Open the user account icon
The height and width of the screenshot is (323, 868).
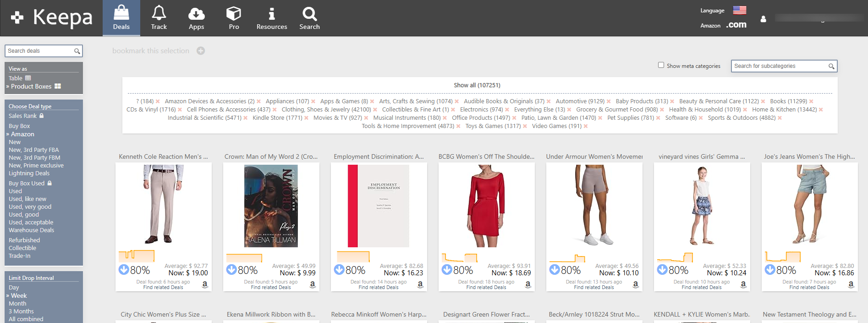click(x=763, y=19)
